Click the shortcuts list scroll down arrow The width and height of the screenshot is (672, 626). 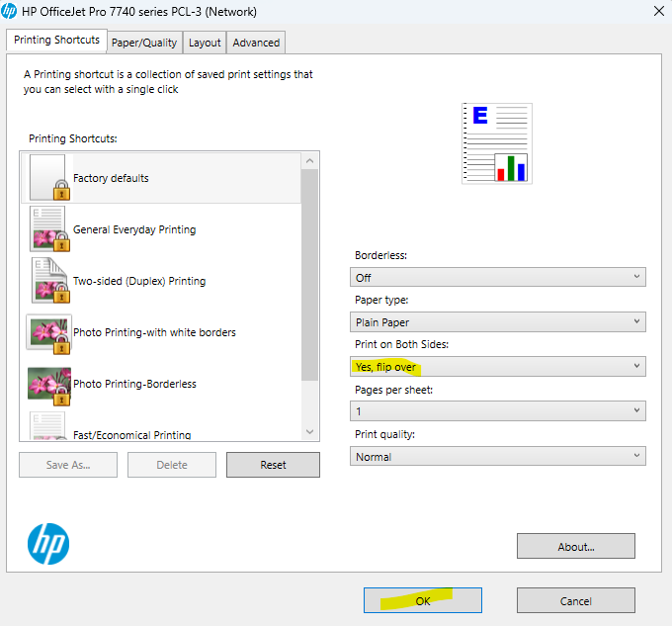click(x=310, y=432)
